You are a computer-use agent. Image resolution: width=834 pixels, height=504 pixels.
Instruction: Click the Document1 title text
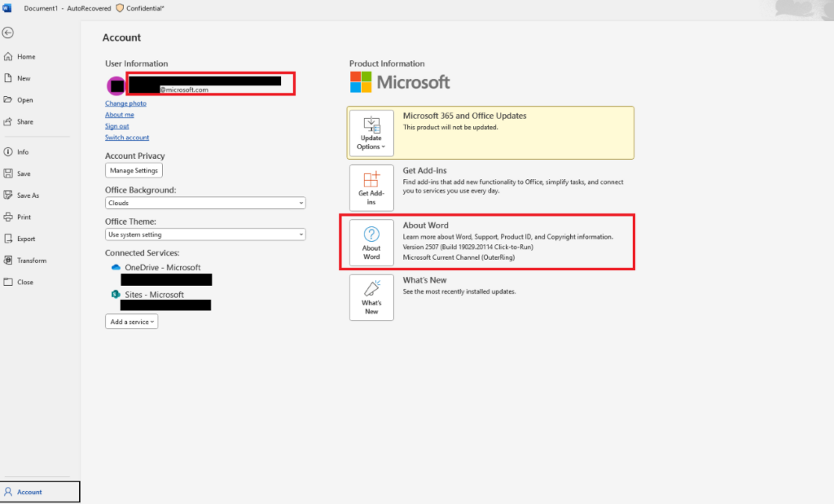point(41,8)
